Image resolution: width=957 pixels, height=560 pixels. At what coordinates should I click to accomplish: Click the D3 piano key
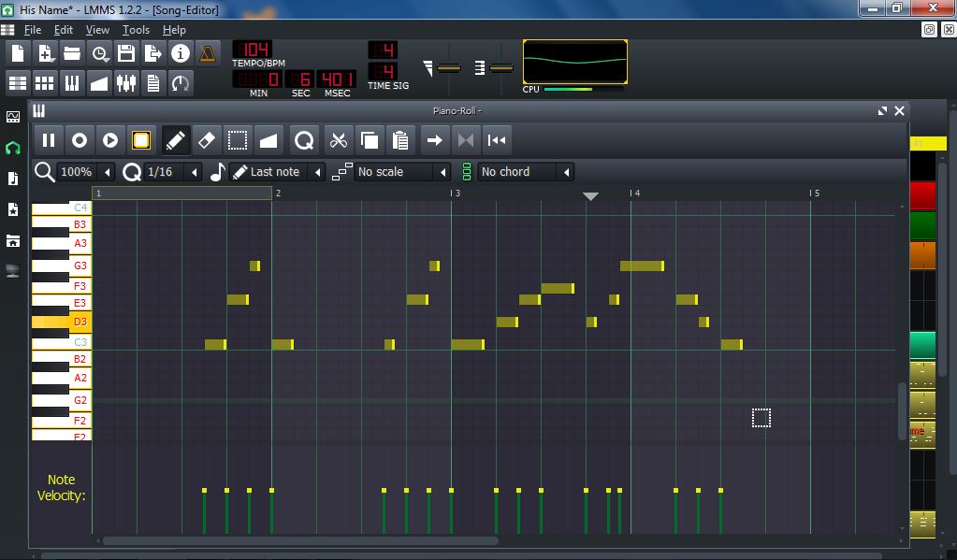[62, 323]
